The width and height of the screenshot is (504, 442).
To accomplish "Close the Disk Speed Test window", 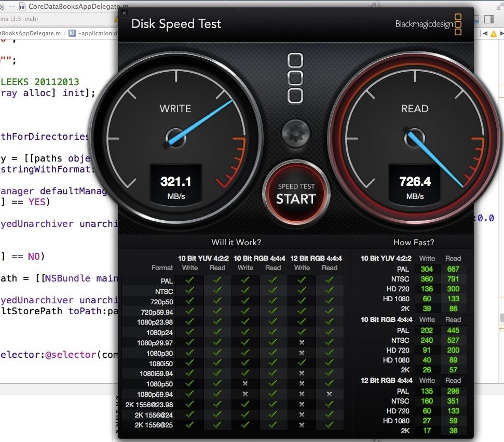I will pyautogui.click(x=124, y=13).
